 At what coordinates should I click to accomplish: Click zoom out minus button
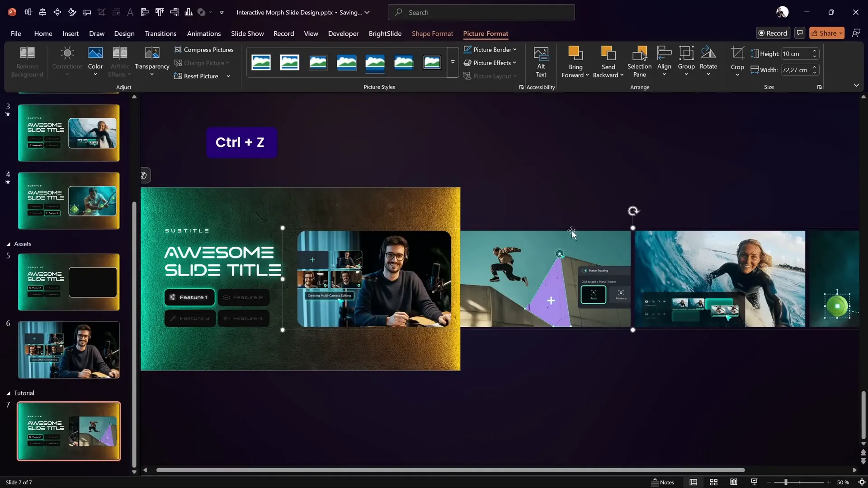tap(769, 482)
